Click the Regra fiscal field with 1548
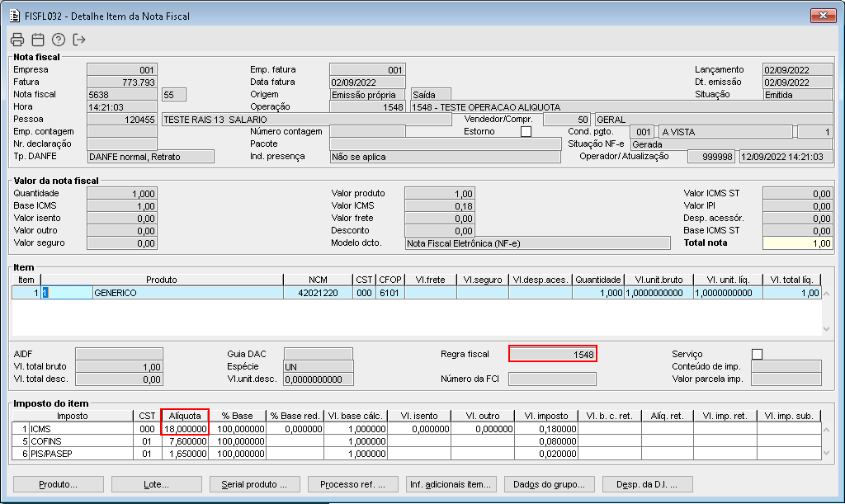The image size is (845, 504). pyautogui.click(x=552, y=354)
